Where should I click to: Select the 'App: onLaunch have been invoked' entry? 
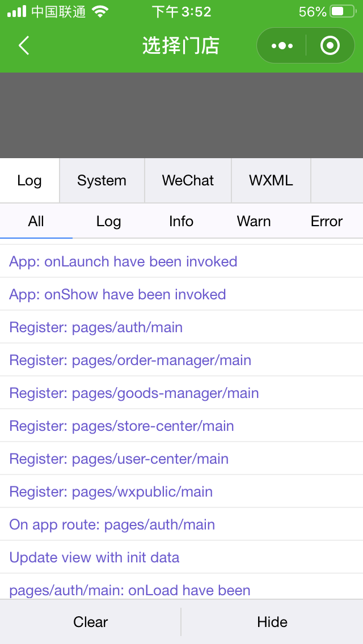(181, 261)
